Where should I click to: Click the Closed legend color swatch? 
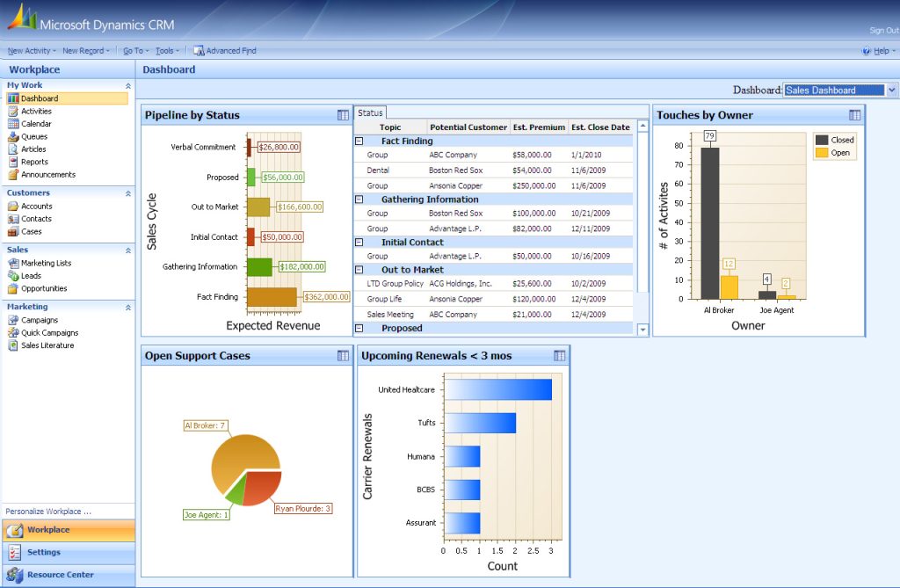[x=821, y=140]
